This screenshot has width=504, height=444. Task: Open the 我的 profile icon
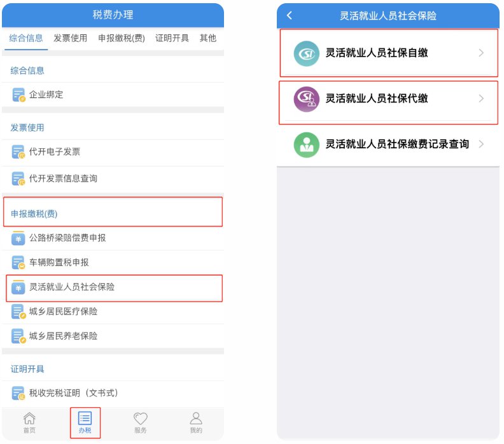196,419
